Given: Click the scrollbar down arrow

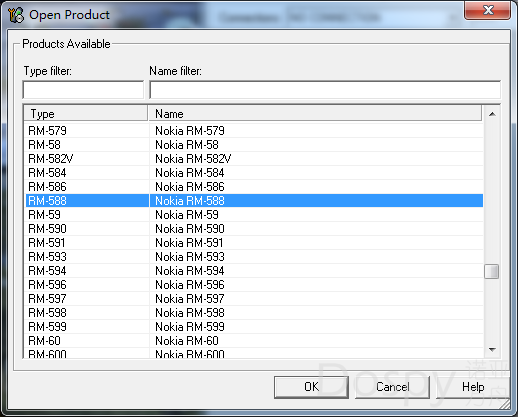Looking at the screenshot, I should click(492, 349).
